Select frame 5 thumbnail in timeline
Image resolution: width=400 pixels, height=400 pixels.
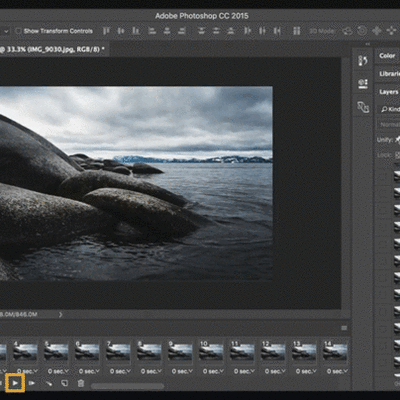[x=56, y=352]
